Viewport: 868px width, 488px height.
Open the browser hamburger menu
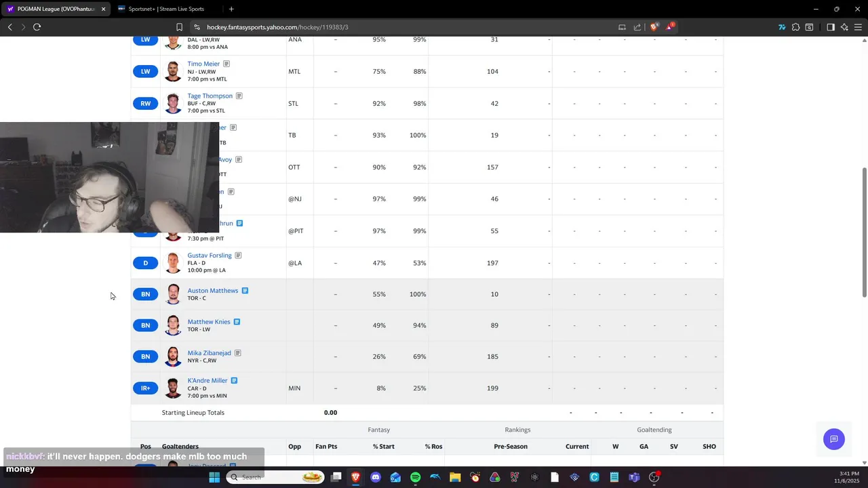tap(858, 27)
